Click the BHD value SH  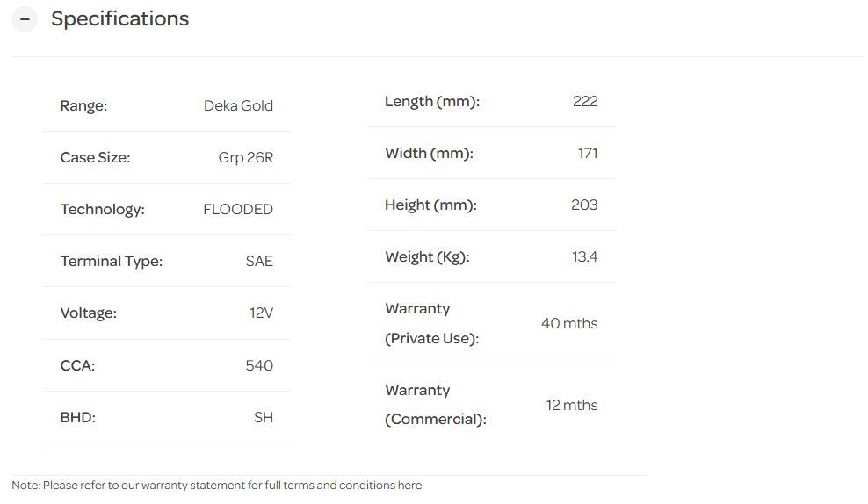pos(264,417)
